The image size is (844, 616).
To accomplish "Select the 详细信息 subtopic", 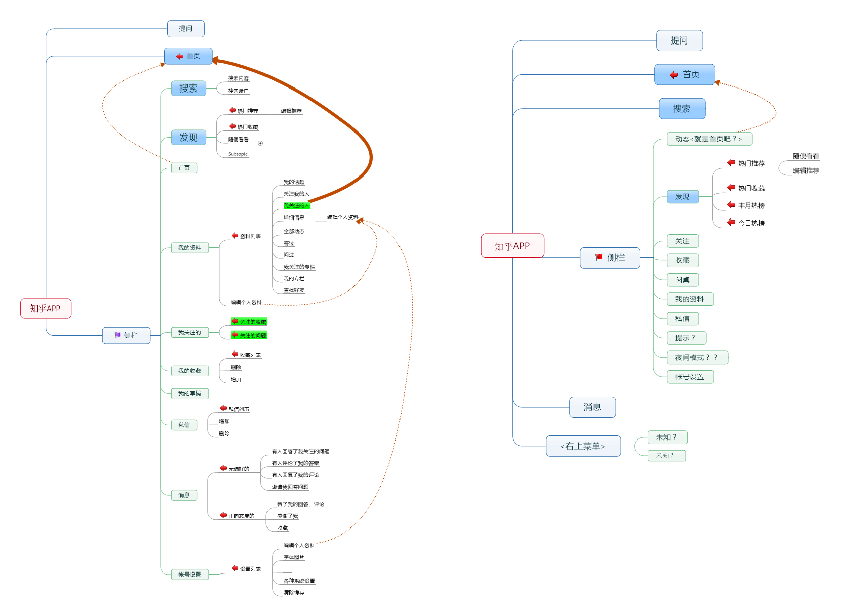I will pyautogui.click(x=294, y=217).
